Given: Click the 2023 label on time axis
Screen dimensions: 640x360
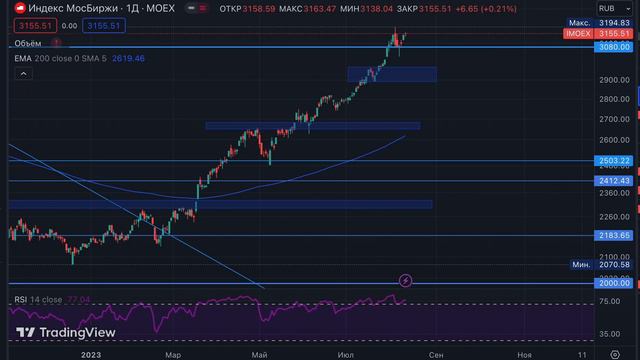Looking at the screenshot, I should (x=91, y=355).
